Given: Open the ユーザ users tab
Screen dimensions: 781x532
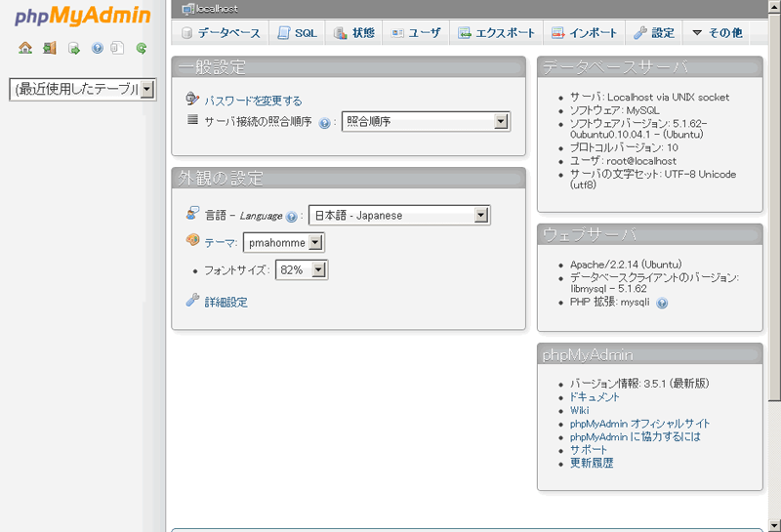Looking at the screenshot, I should point(416,33).
